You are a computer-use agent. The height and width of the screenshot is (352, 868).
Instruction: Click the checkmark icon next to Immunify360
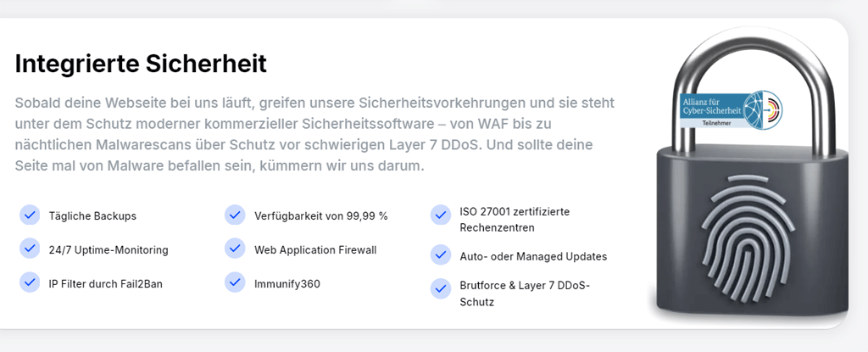[x=235, y=282]
